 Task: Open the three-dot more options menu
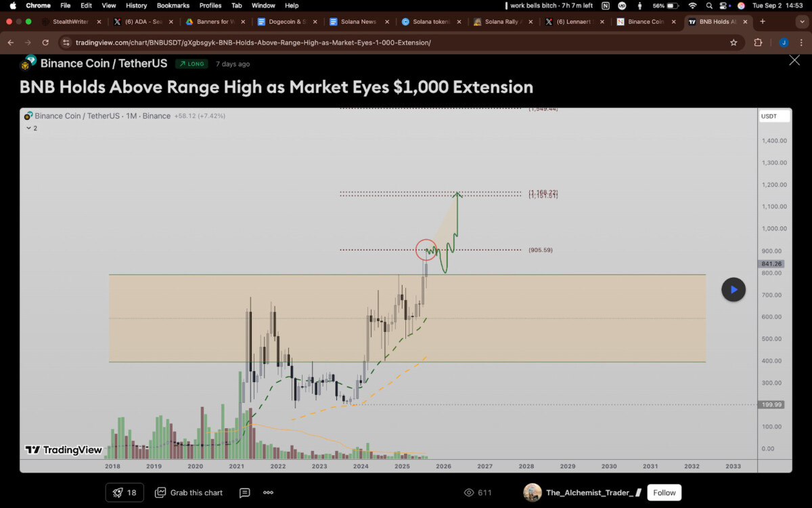tap(268, 492)
